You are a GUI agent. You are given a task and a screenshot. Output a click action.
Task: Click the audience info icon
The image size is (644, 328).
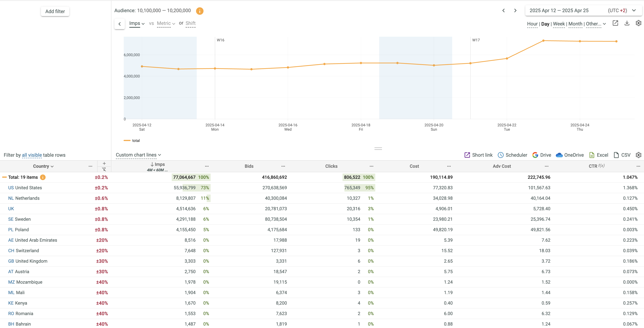pos(200,11)
